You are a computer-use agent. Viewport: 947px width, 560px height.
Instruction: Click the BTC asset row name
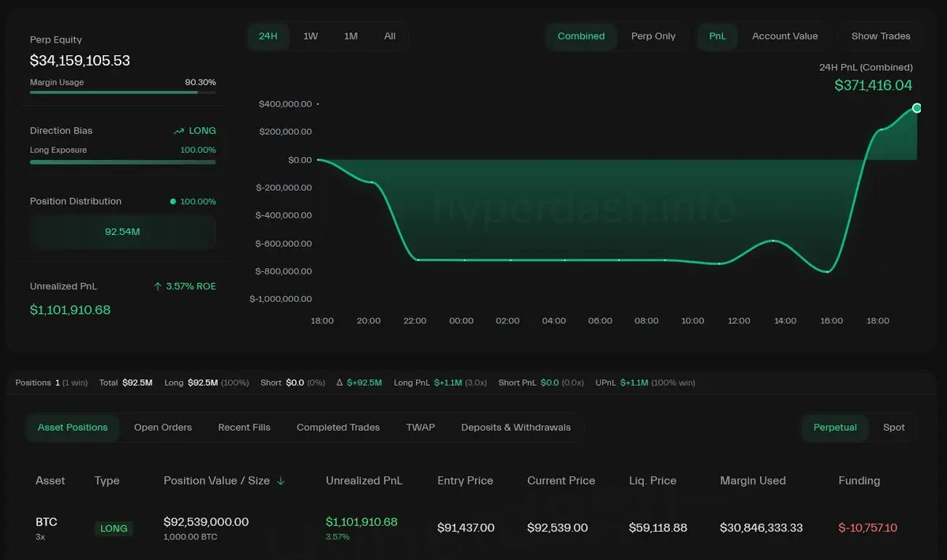(x=47, y=522)
